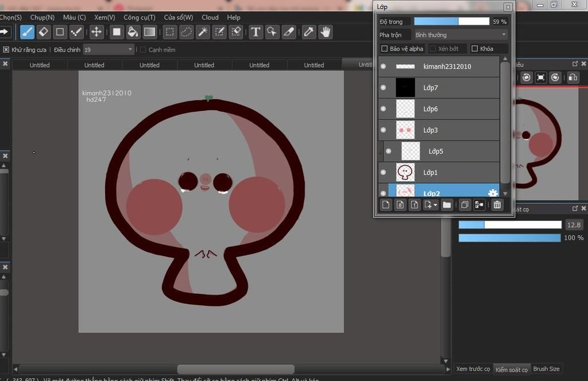Click the redo arrow icon in the toolbar
Viewport: 588px width, 381px height.
click(x=5, y=32)
